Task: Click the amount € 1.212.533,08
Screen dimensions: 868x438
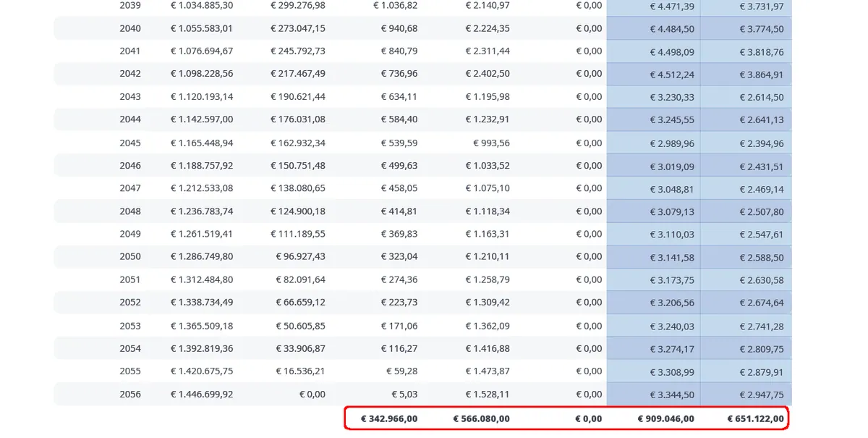Action: tap(202, 188)
